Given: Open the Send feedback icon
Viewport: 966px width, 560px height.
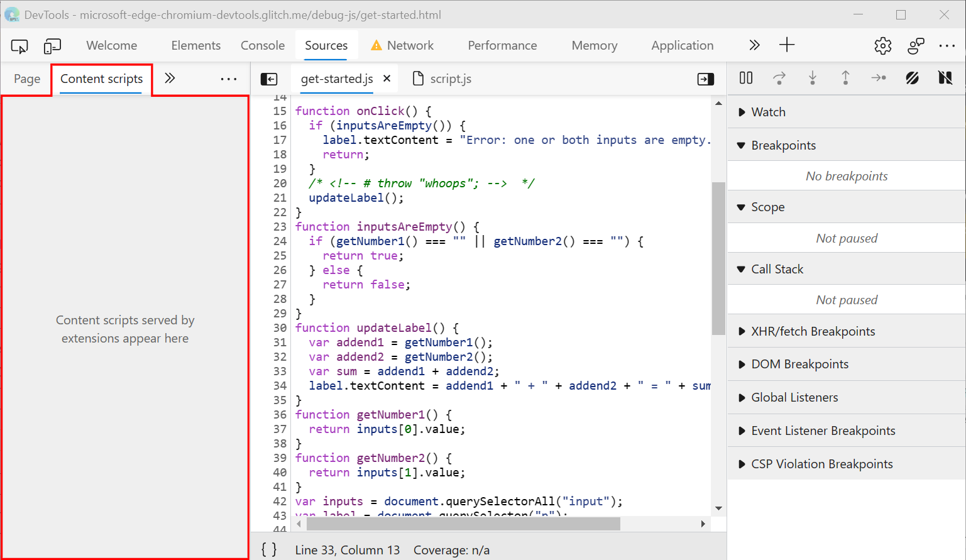Looking at the screenshot, I should (x=916, y=45).
